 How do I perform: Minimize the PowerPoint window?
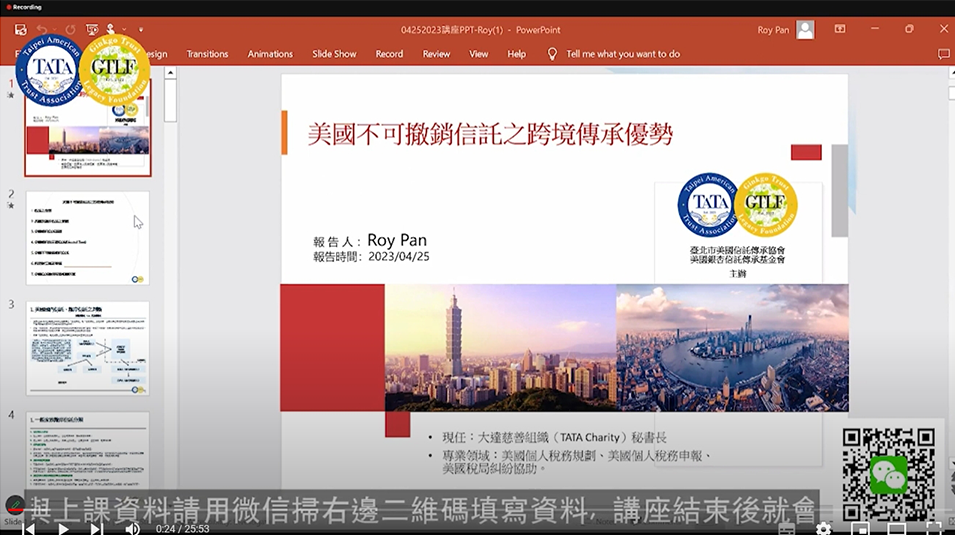pyautogui.click(x=875, y=29)
